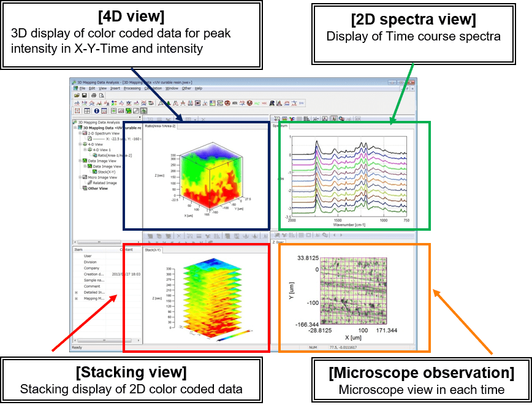Click the green PKC text toolbar icon
Screen dimensions: 532x405
[257, 103]
